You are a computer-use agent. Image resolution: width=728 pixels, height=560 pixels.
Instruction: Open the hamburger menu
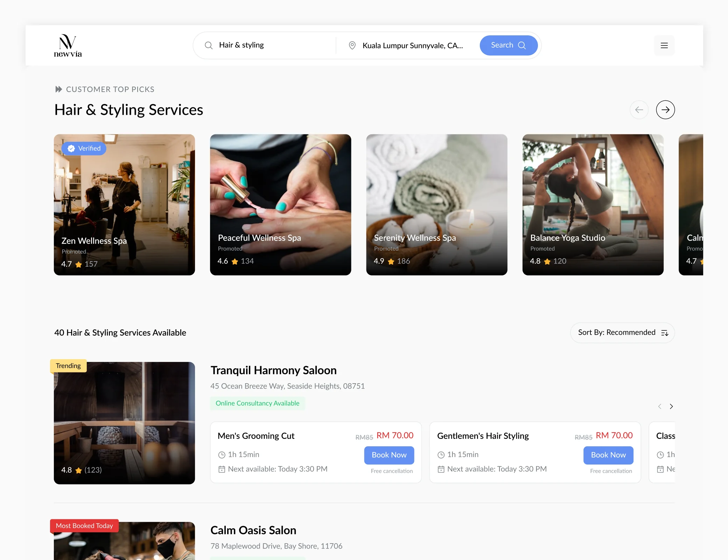coord(664,45)
